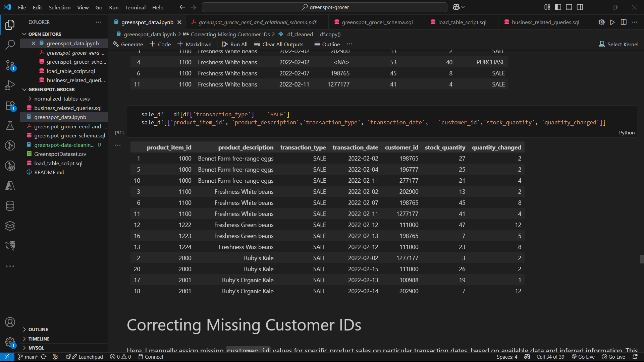
Task: Click the Python cell language label
Action: (x=627, y=133)
